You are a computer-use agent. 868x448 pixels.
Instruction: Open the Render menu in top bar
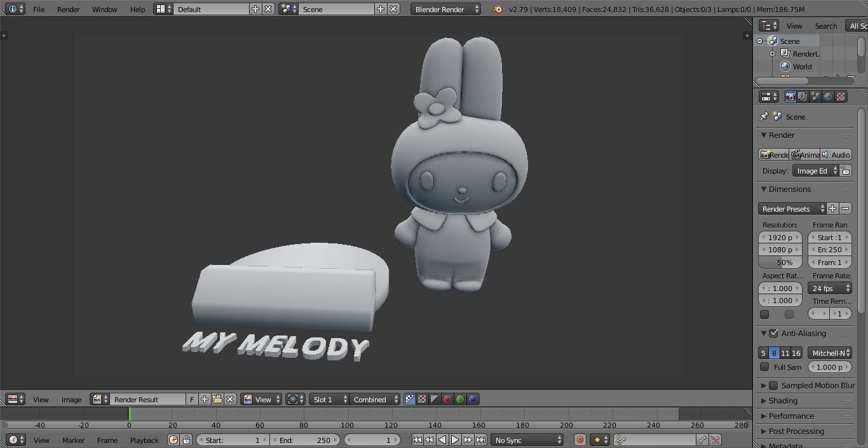68,9
